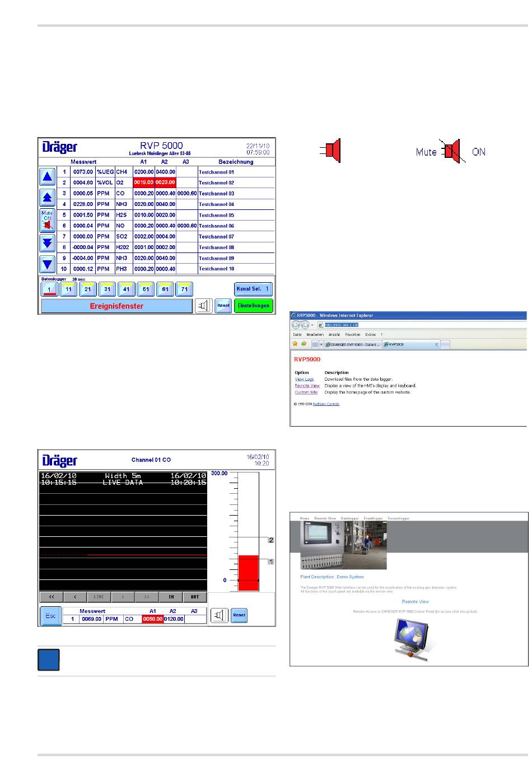
Task: Click the browser back arrow button
Action: click(x=296, y=325)
